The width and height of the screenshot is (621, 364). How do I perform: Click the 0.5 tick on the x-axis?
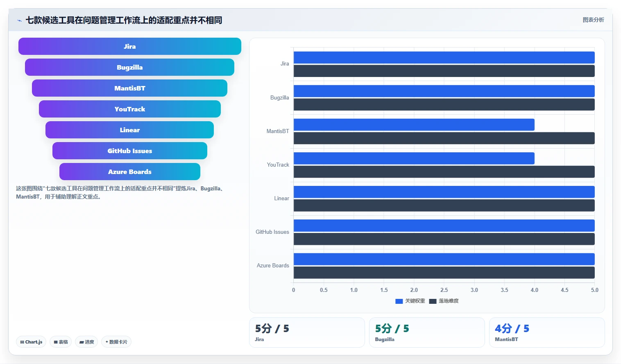[x=324, y=290]
